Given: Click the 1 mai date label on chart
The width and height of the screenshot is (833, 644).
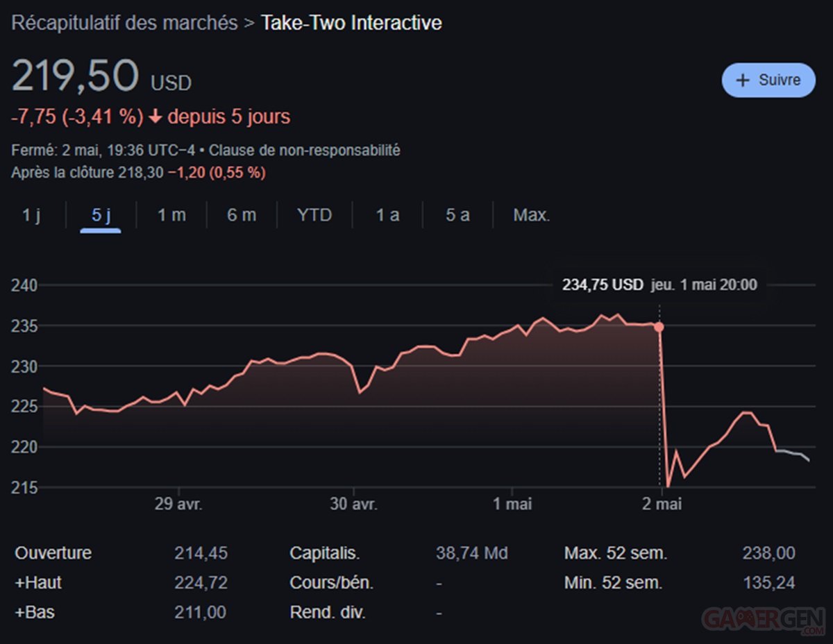Looking at the screenshot, I should 512,505.
